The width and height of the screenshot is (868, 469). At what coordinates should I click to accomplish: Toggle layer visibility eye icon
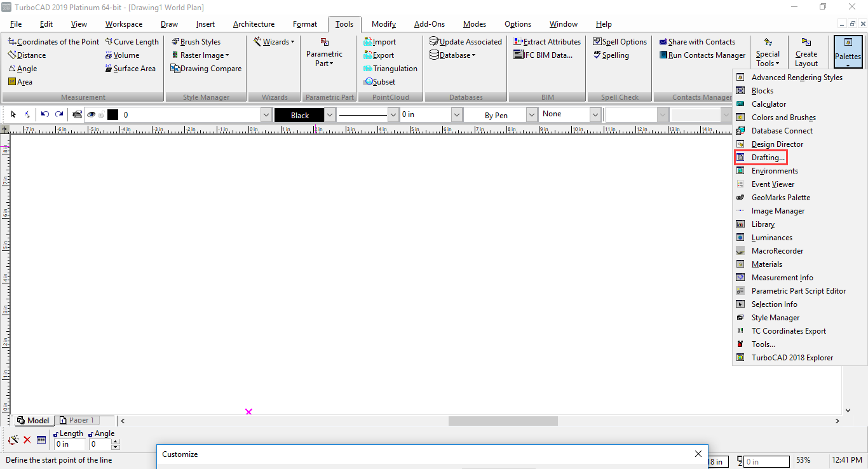(x=91, y=114)
